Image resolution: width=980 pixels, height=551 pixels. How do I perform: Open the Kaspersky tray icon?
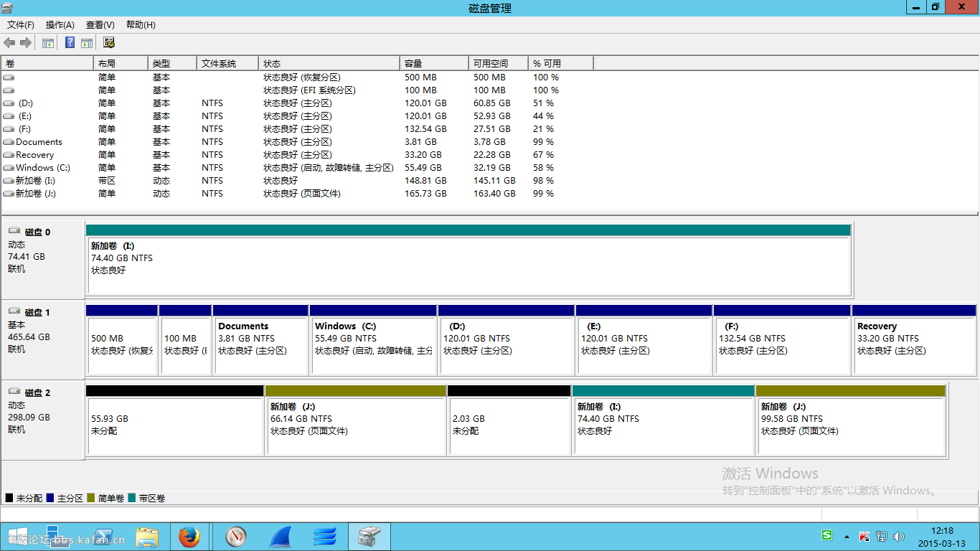[864, 537]
